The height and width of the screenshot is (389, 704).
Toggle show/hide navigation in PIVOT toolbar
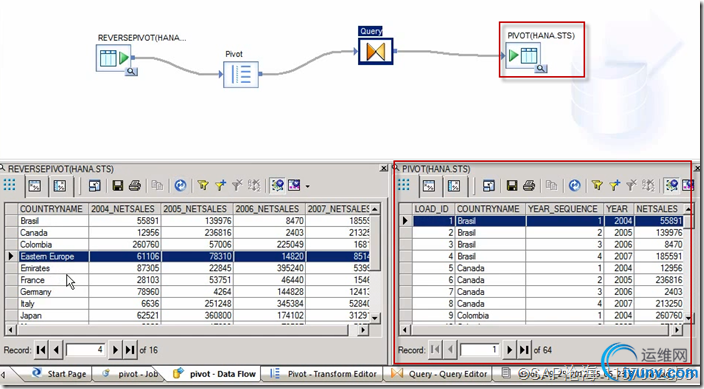(672, 186)
